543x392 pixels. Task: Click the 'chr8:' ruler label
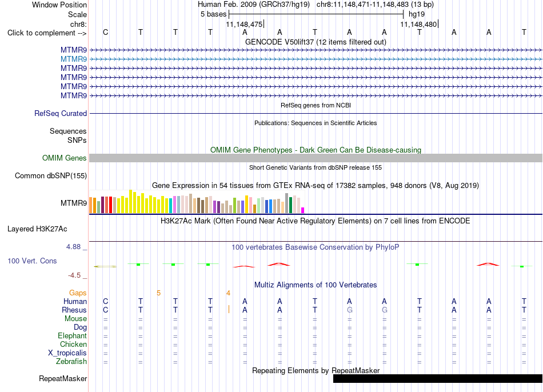click(x=78, y=25)
